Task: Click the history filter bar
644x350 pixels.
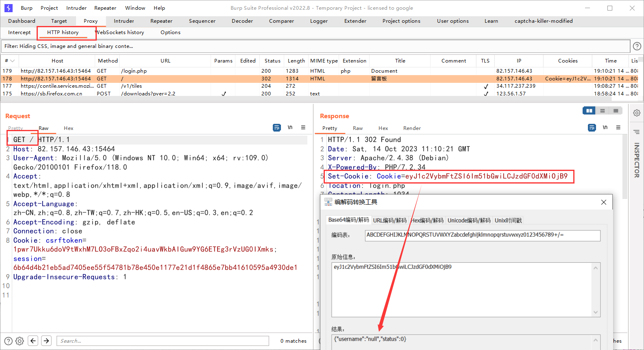Action: click(x=316, y=46)
